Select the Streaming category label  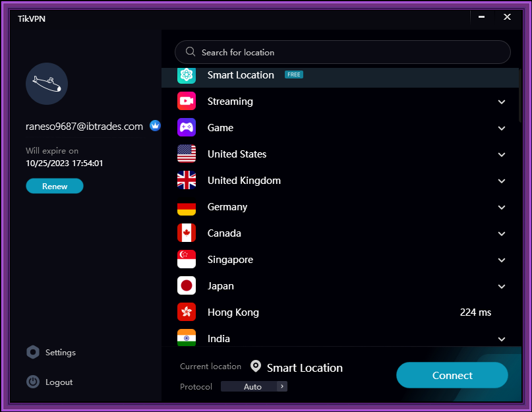[x=230, y=101]
